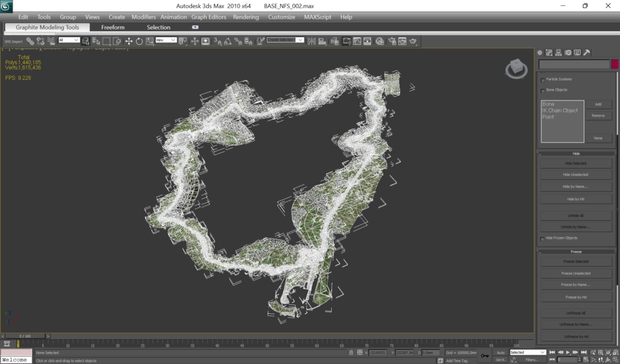
Task: Click the Mirror tool icon
Action: [x=312, y=41]
